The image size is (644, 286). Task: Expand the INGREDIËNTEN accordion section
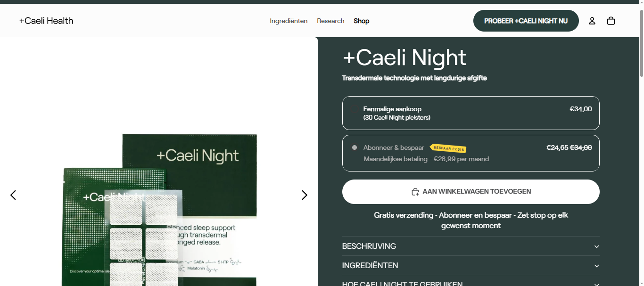click(471, 265)
